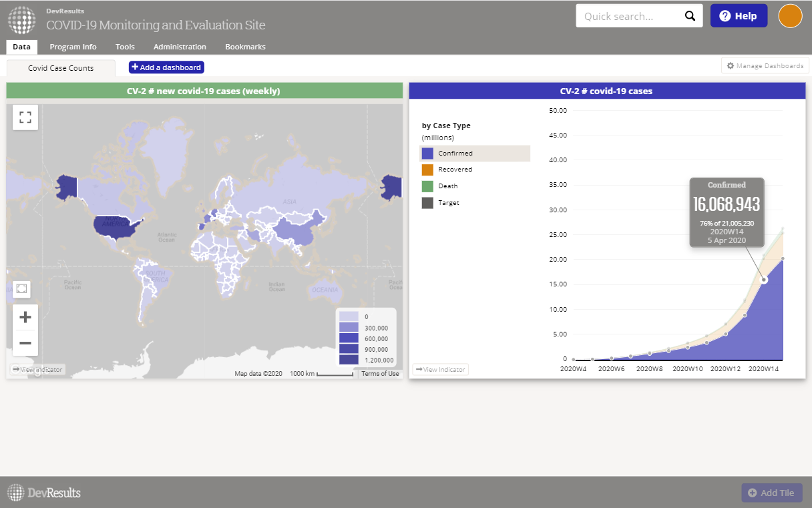Open the Bookmarks menu

(x=245, y=47)
